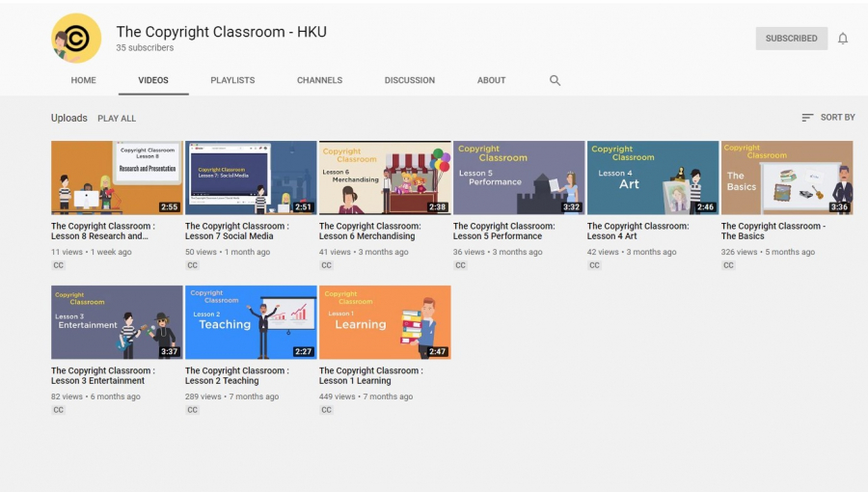The image size is (868, 492).
Task: Click the CC badge under The Basics video
Action: (728, 265)
